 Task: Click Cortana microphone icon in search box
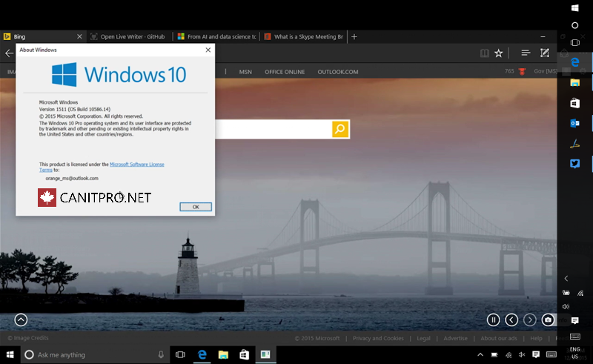[x=161, y=354]
